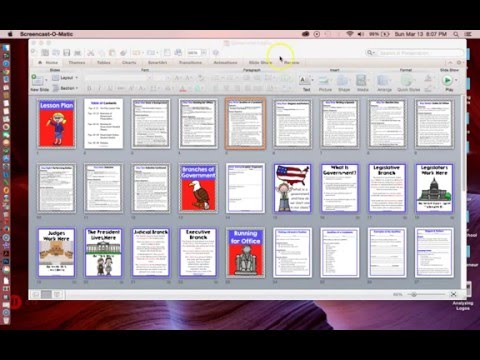Open the Apple menu
This screenshot has height=360, width=480.
(10, 34)
